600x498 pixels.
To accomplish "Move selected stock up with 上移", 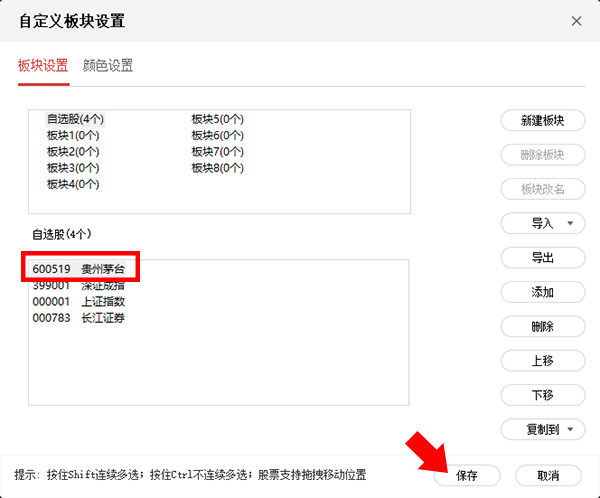I will 543,361.
